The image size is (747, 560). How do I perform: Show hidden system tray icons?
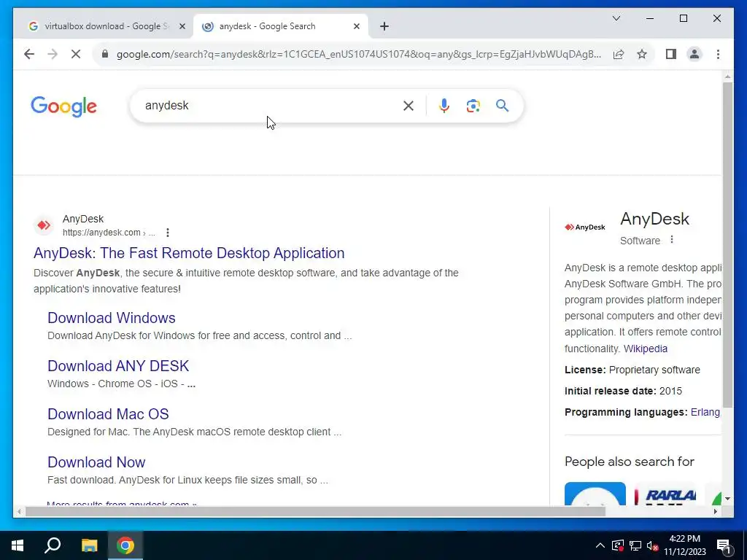600,545
